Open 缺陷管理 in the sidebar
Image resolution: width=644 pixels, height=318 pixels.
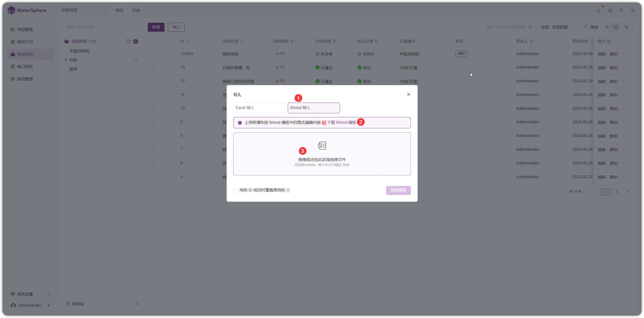pyautogui.click(x=30, y=79)
